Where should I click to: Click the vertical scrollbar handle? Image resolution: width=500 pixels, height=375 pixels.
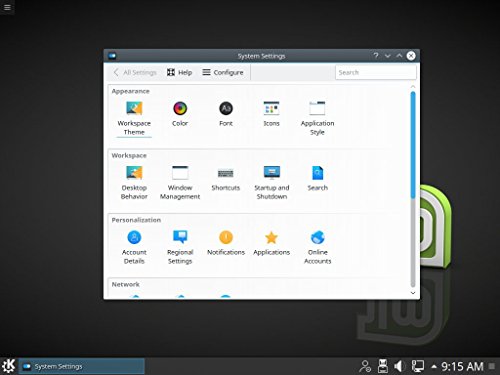tap(413, 145)
